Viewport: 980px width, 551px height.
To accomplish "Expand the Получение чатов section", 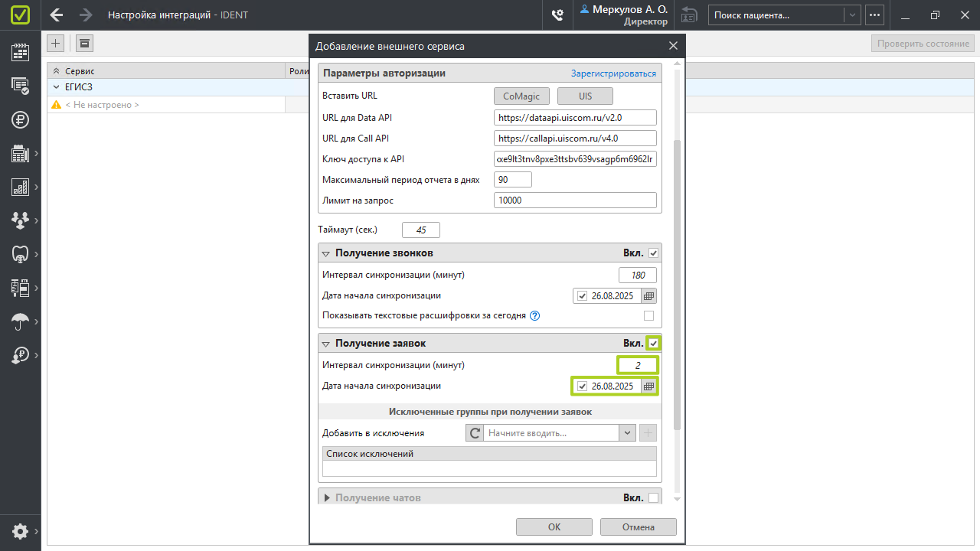I will [x=326, y=498].
